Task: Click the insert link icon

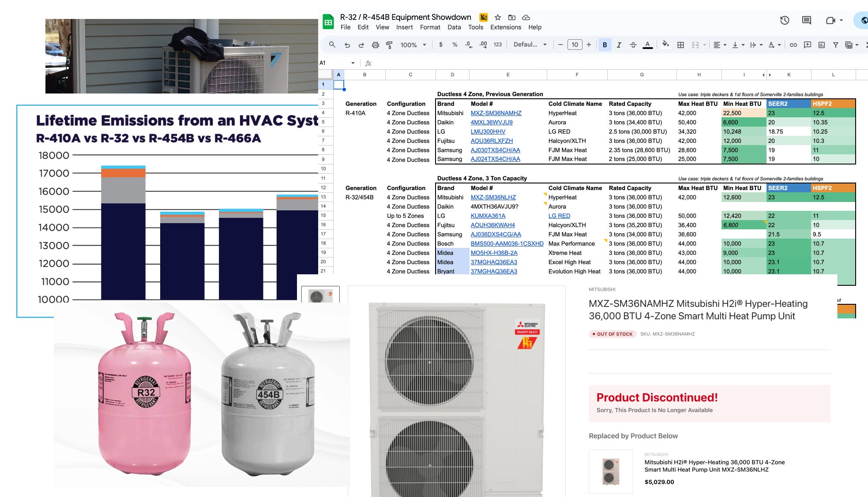Action: [x=793, y=45]
